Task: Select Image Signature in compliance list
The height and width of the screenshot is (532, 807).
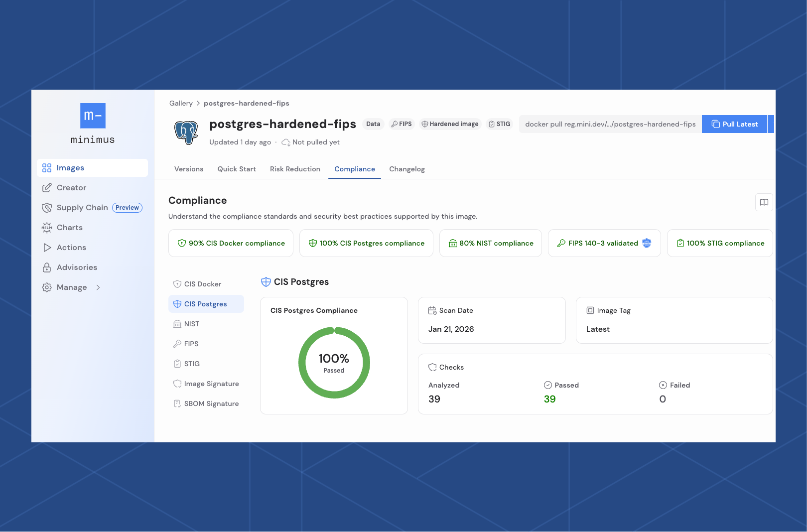Action: coord(206,384)
